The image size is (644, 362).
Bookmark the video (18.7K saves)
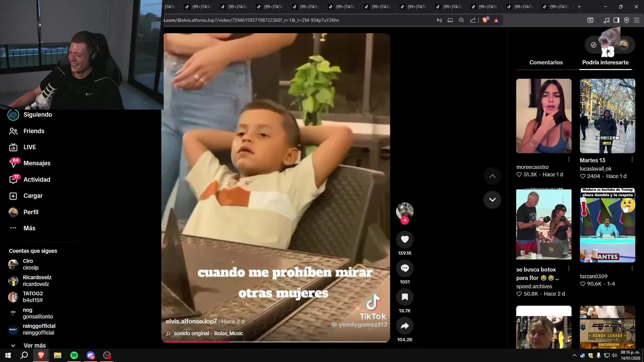[405, 297]
